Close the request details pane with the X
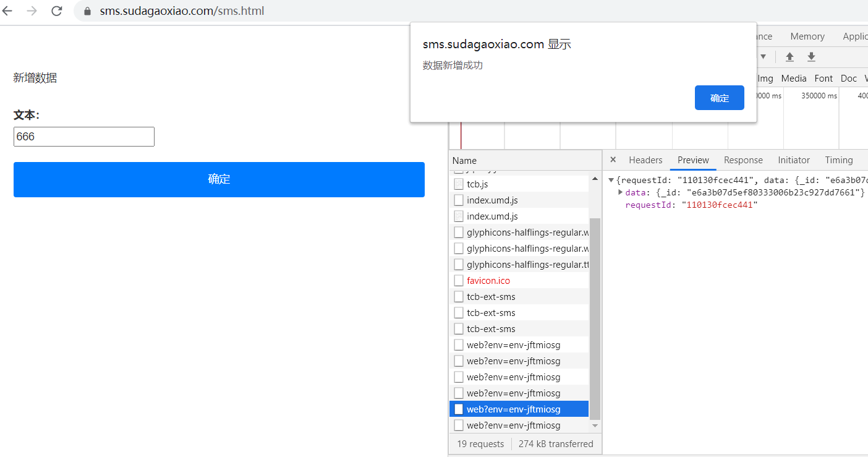The image size is (868, 457). click(x=613, y=160)
